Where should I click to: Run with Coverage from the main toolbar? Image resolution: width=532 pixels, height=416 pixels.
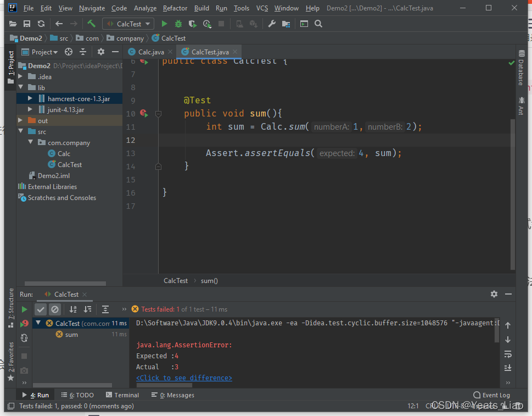coord(192,24)
